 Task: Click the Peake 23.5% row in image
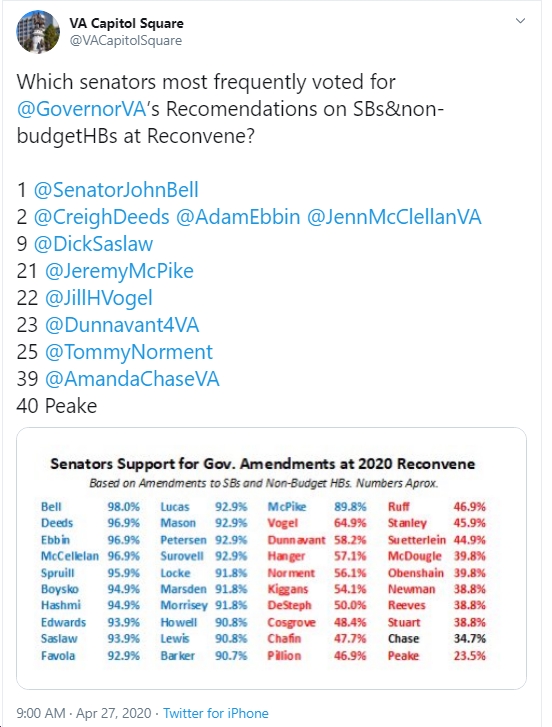coord(437,656)
